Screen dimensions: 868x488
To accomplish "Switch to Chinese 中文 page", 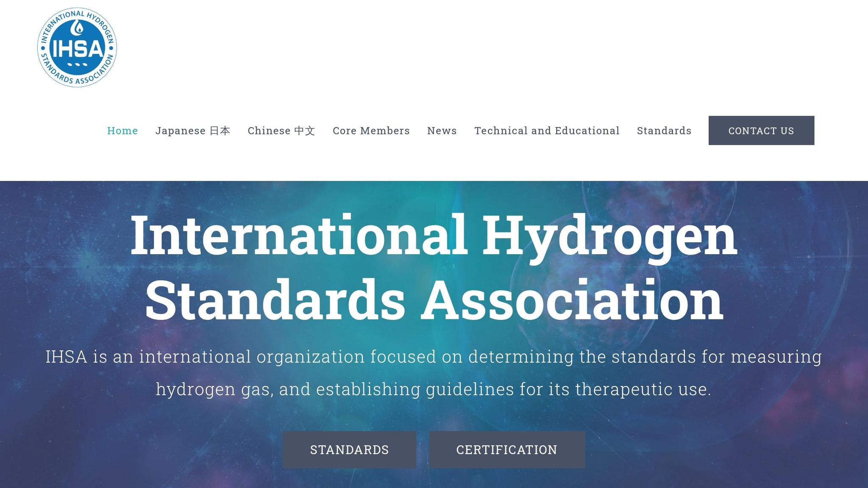I will click(x=281, y=130).
